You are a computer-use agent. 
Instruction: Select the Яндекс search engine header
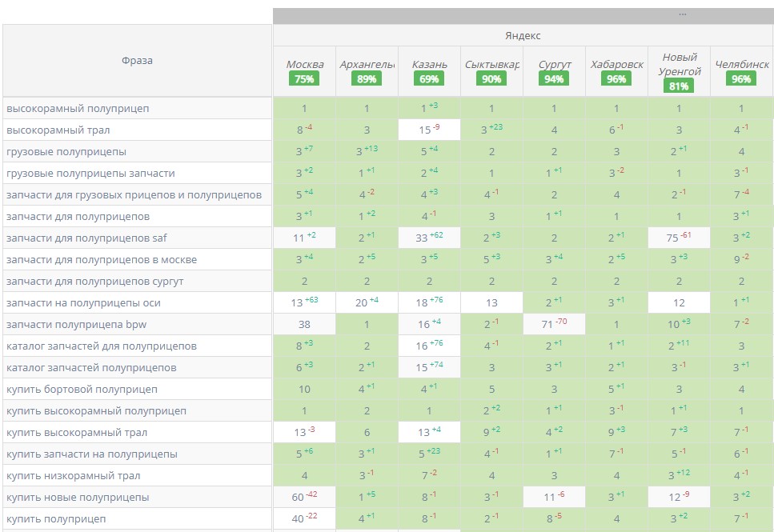(523, 36)
